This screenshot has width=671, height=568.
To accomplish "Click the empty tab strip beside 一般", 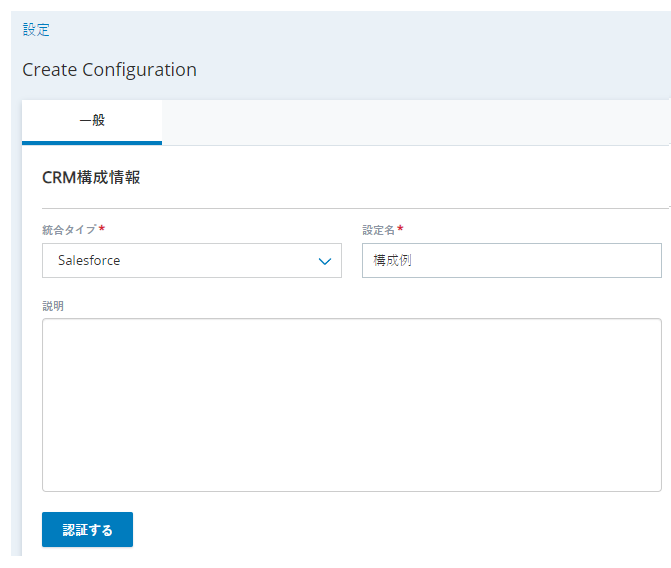I will pos(415,122).
